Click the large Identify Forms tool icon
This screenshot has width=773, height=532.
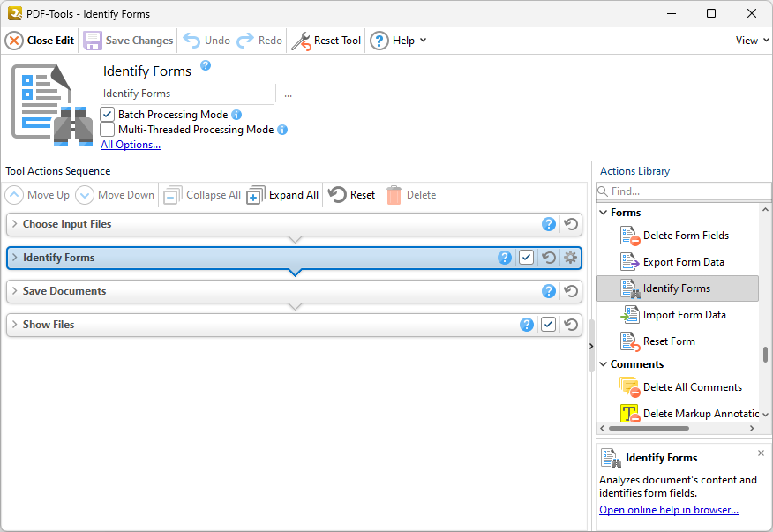(x=52, y=105)
